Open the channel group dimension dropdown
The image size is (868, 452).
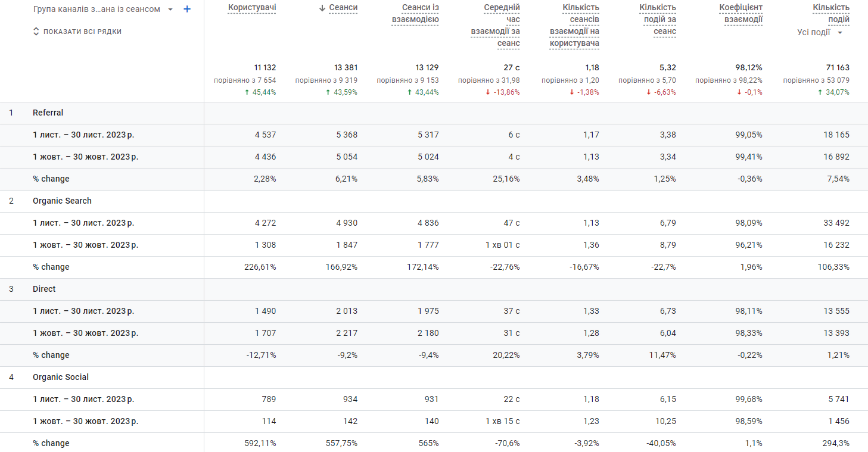[170, 10]
